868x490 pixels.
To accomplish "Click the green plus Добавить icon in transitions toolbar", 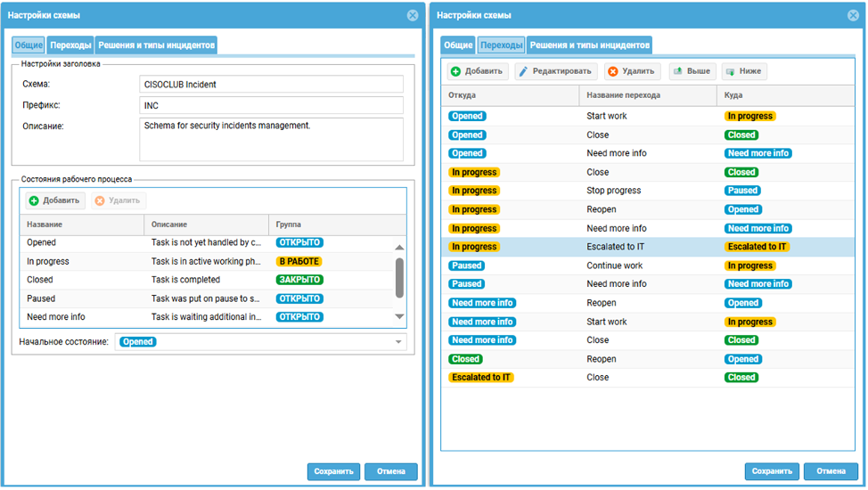I will click(x=455, y=71).
